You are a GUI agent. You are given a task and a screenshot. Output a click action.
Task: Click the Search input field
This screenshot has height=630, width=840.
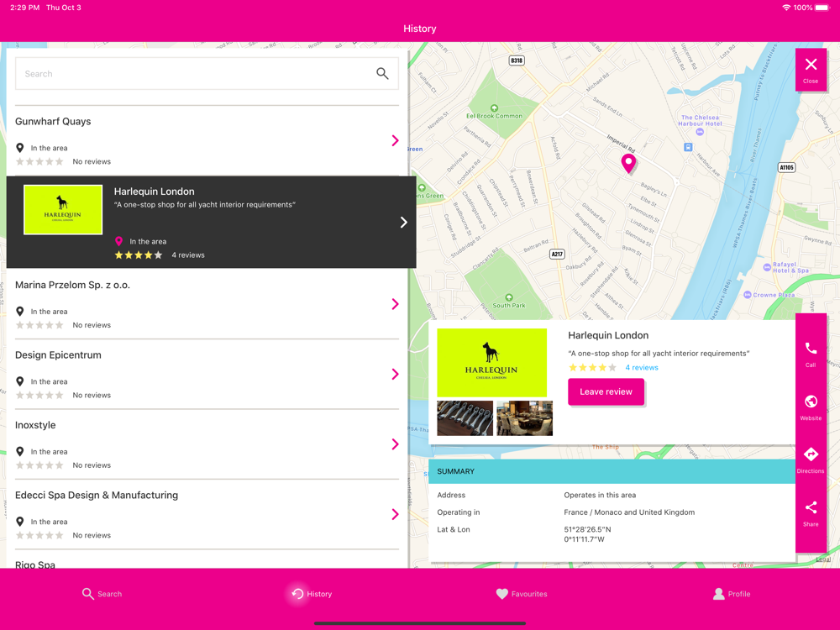coord(207,73)
